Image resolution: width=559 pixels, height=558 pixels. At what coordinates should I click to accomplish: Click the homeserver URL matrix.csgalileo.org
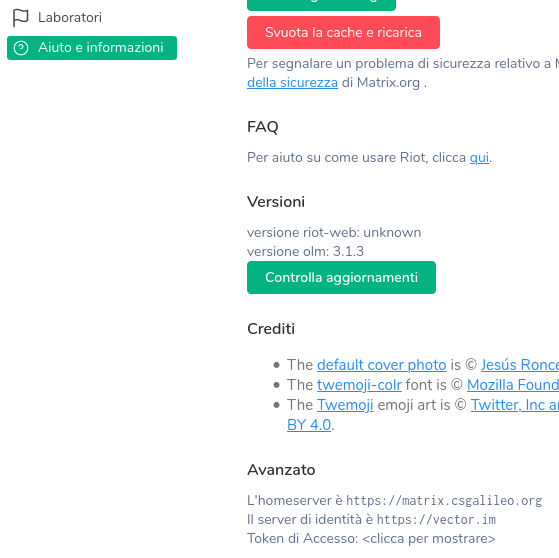(x=444, y=501)
